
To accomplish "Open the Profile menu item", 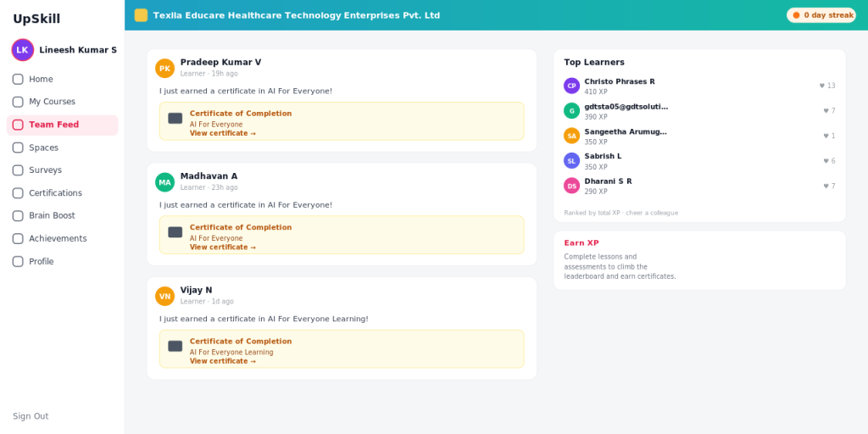I will (x=62, y=261).
